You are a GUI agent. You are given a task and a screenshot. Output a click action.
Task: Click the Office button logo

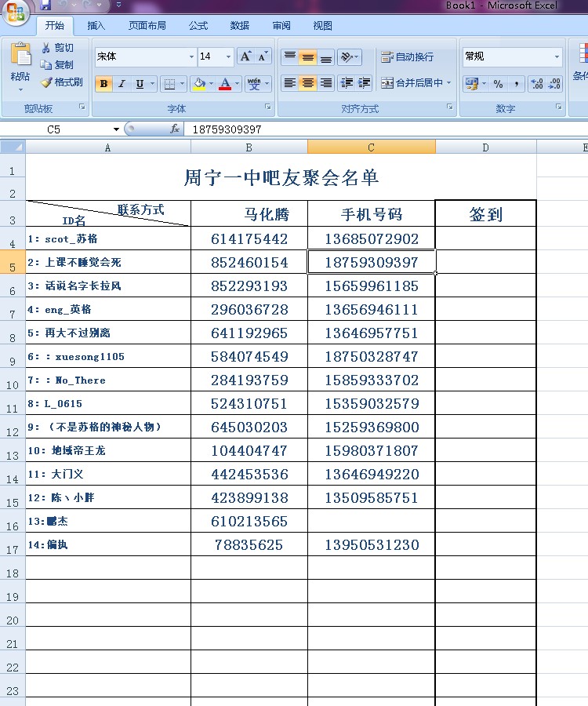16,12
